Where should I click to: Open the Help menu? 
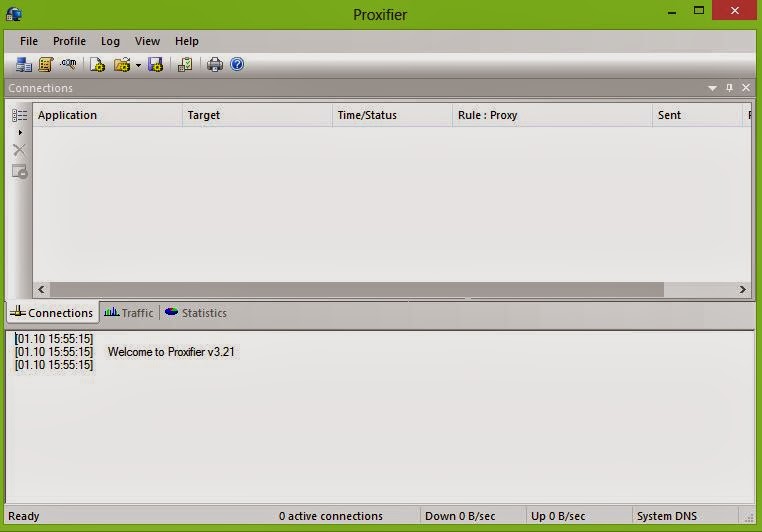point(187,41)
